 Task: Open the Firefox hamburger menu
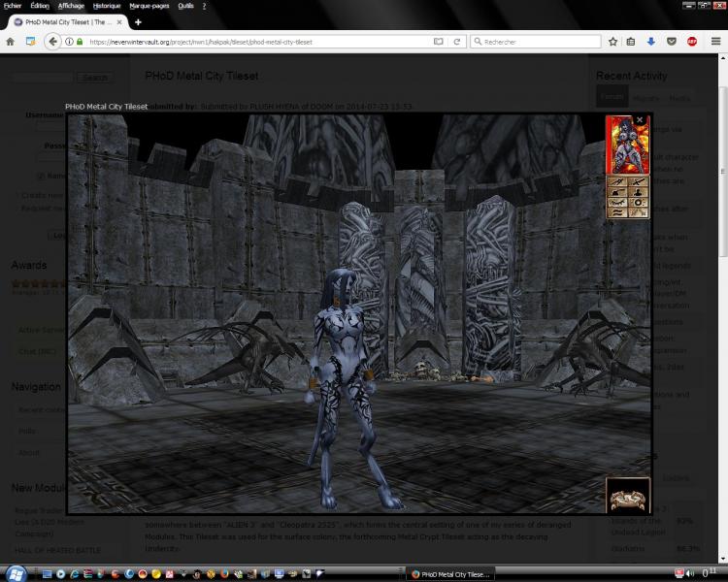point(715,42)
